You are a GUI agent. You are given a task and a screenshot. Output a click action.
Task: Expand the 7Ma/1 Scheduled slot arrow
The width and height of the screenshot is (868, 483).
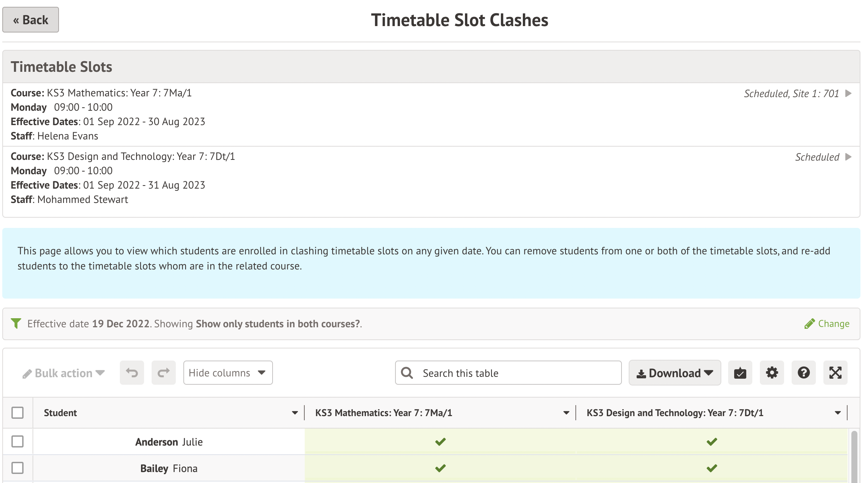pyautogui.click(x=849, y=93)
